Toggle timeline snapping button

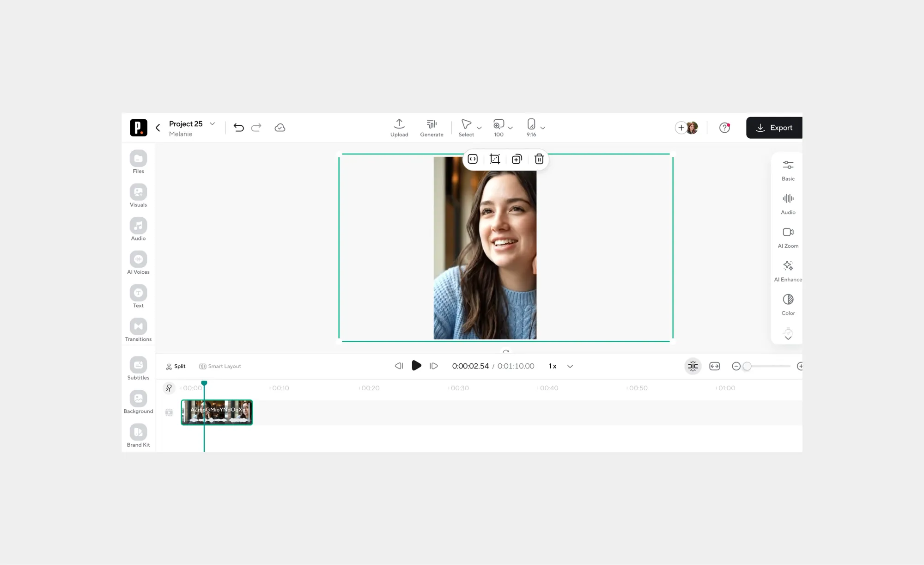(693, 366)
